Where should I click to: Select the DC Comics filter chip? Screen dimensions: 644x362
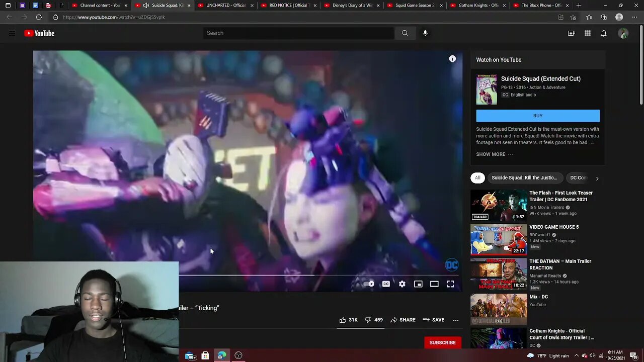578,177
